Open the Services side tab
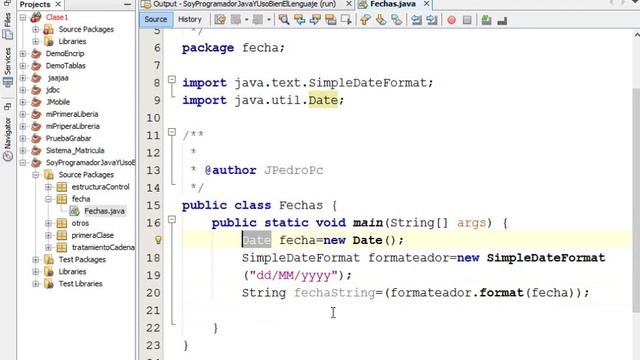The height and width of the screenshot is (360, 640). point(7,67)
